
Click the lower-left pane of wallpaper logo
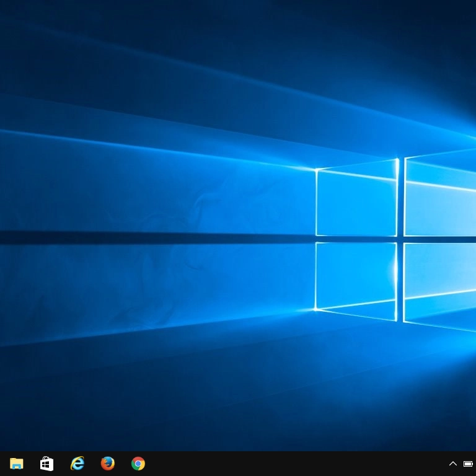[x=356, y=277]
